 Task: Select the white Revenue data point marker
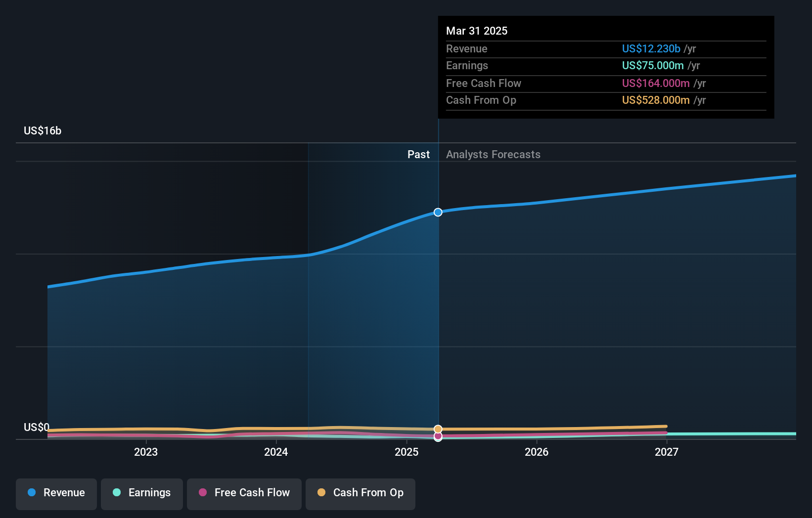click(437, 212)
